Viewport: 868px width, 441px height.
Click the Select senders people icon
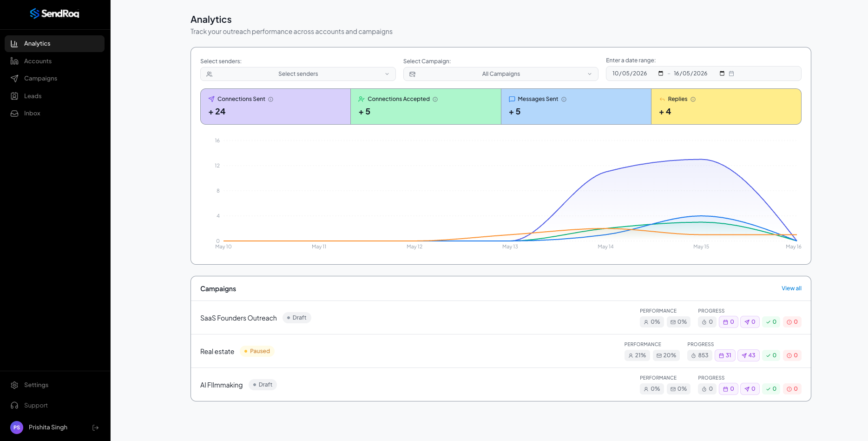point(210,74)
